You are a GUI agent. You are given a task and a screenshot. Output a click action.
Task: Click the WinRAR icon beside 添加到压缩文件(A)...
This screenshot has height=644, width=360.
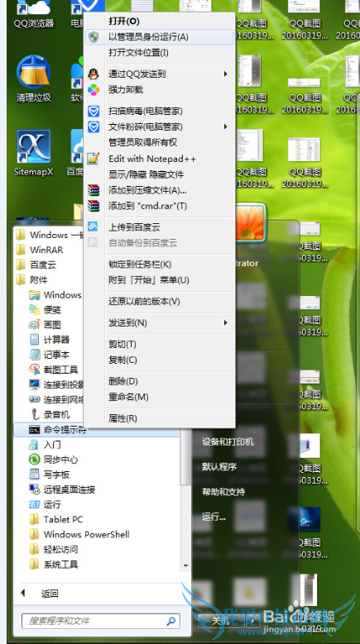coord(94,190)
